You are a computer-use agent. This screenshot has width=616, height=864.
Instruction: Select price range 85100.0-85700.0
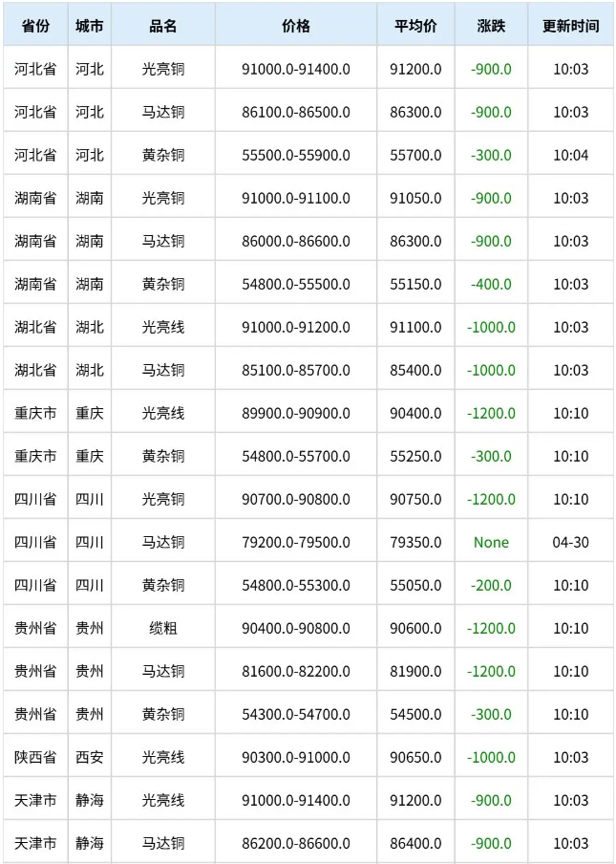(296, 370)
